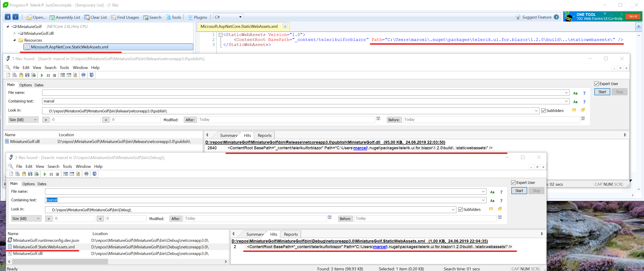This screenshot has height=271, width=644.
Task: Disable Subfolders in the Debug search window
Action: click(x=461, y=209)
